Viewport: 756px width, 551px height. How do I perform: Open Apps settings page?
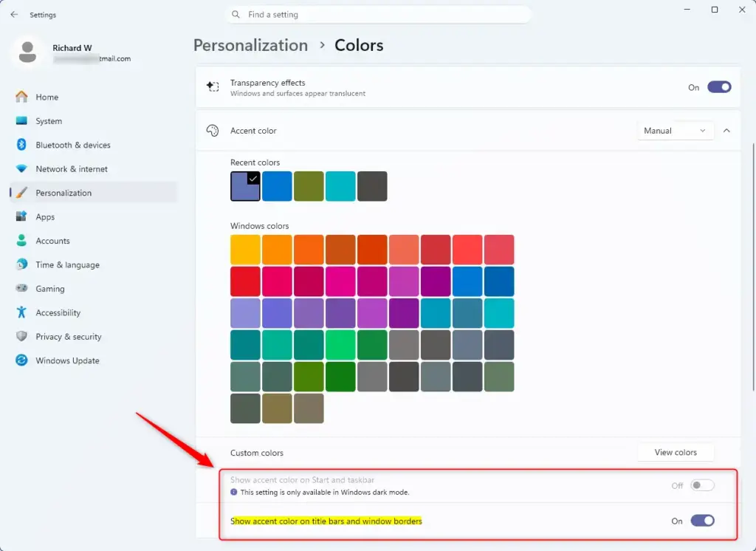click(x=94, y=216)
